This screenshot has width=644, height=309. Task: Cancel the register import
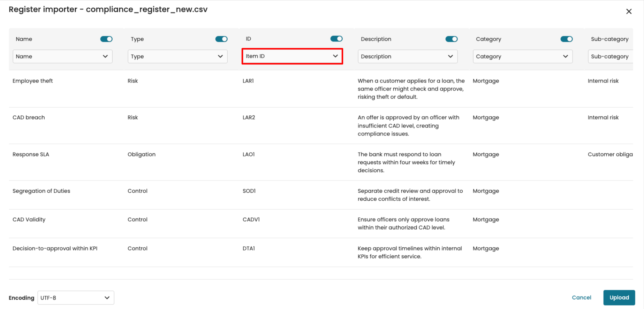581,298
